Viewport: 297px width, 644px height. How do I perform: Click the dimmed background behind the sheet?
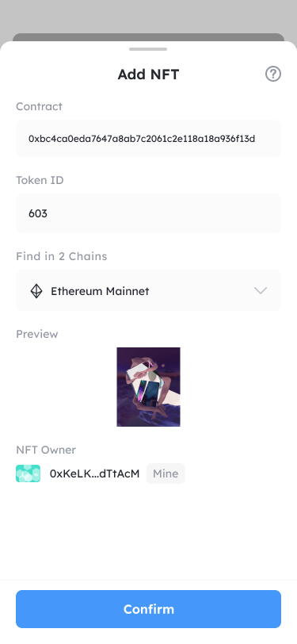[149, 17]
